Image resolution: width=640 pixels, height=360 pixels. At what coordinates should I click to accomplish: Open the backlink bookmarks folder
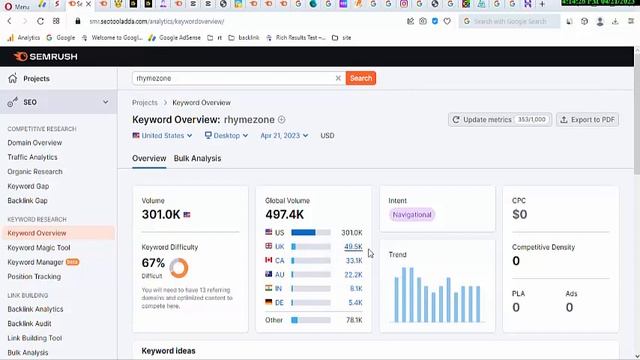pos(244,38)
